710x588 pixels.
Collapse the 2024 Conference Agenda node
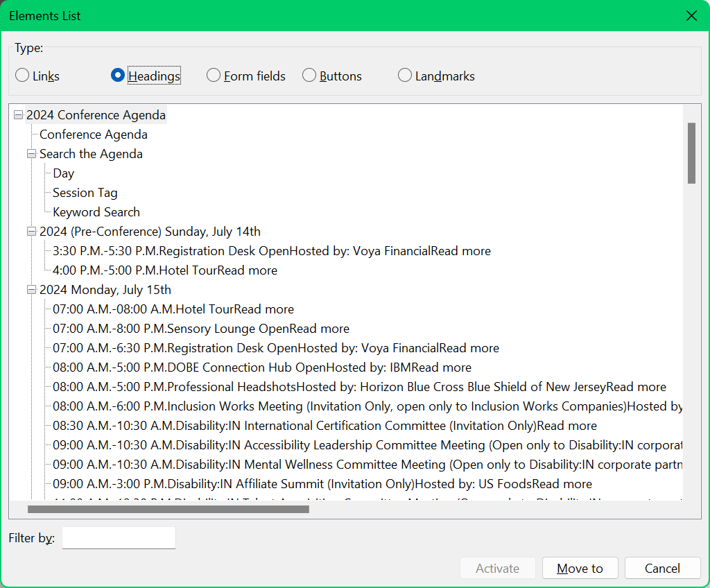(18, 115)
